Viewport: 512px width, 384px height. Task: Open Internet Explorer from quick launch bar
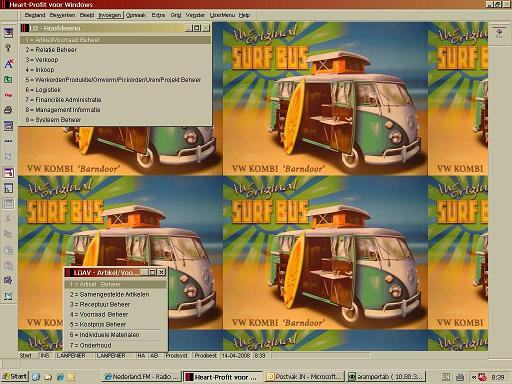click(60, 377)
